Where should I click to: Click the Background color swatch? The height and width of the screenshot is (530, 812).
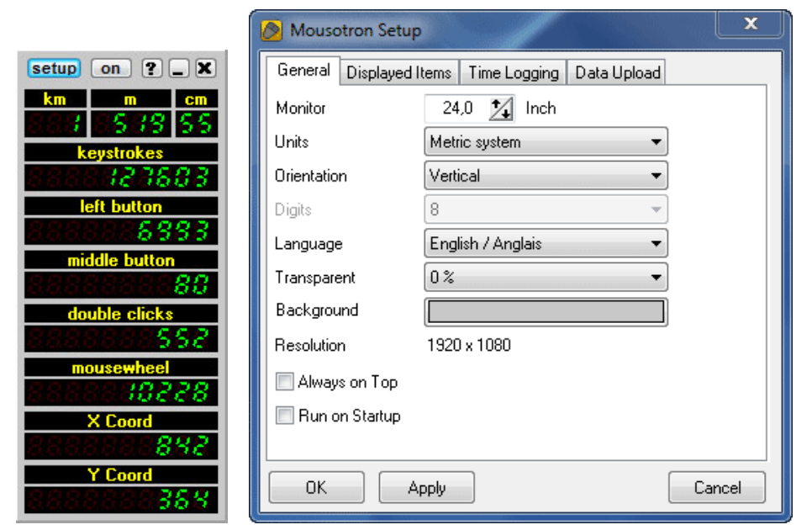coord(546,310)
